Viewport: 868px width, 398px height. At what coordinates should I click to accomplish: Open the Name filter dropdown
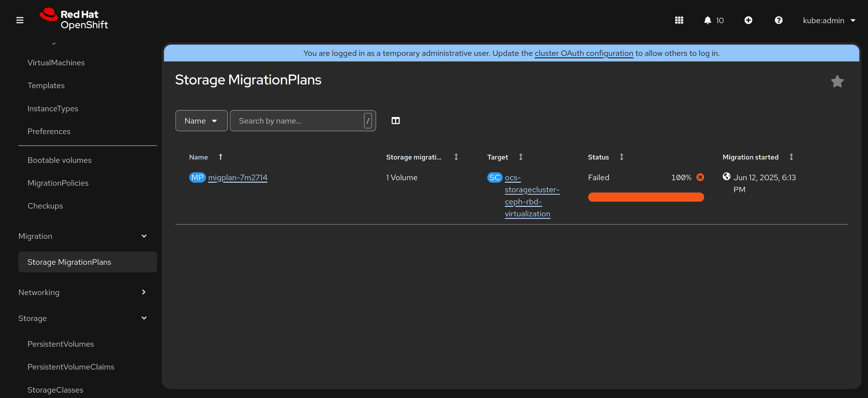201,121
